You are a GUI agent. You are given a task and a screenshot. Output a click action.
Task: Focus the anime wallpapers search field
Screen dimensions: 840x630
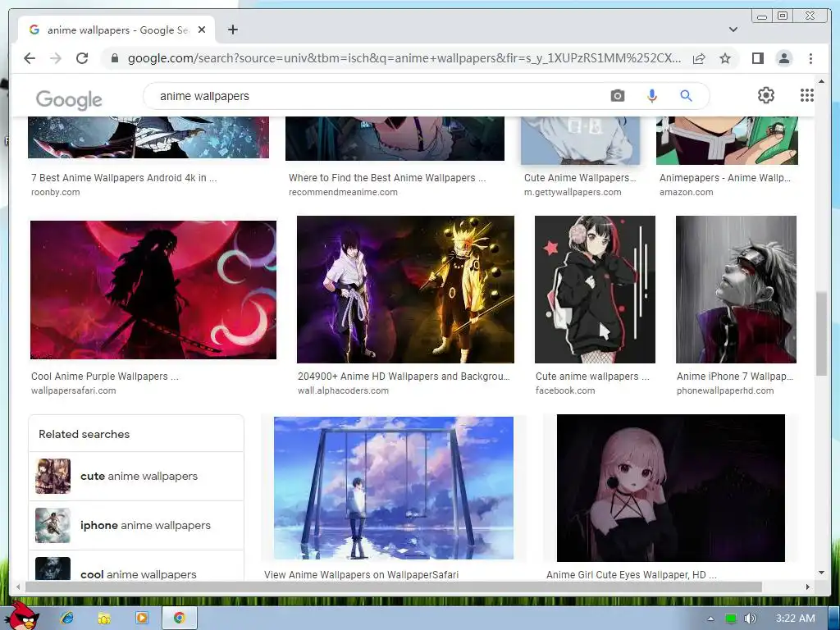click(x=375, y=96)
